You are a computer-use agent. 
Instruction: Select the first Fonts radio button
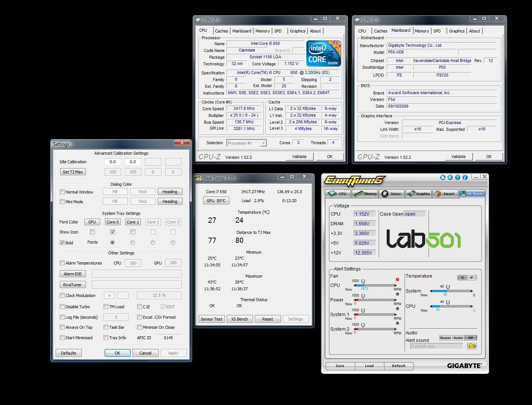[x=112, y=242]
